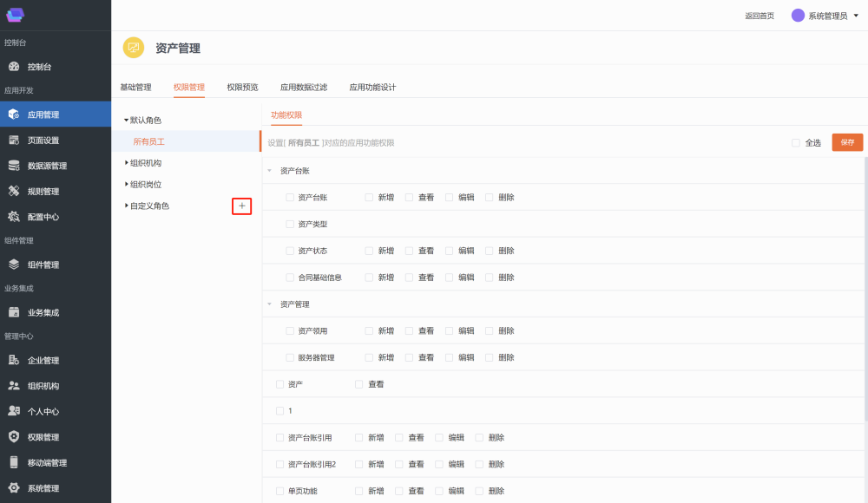Collapse the 资产台账 permission group
Image resolution: width=868 pixels, height=503 pixels.
[x=270, y=171]
